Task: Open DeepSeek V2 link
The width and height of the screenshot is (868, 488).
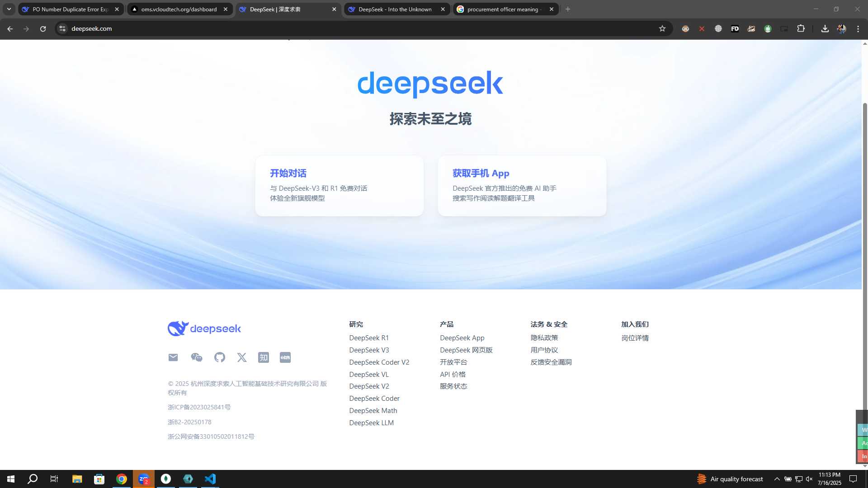Action: coord(369,386)
